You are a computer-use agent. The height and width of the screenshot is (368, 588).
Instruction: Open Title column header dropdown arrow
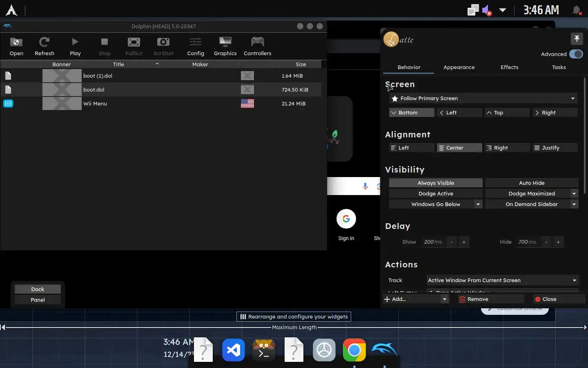(x=157, y=64)
